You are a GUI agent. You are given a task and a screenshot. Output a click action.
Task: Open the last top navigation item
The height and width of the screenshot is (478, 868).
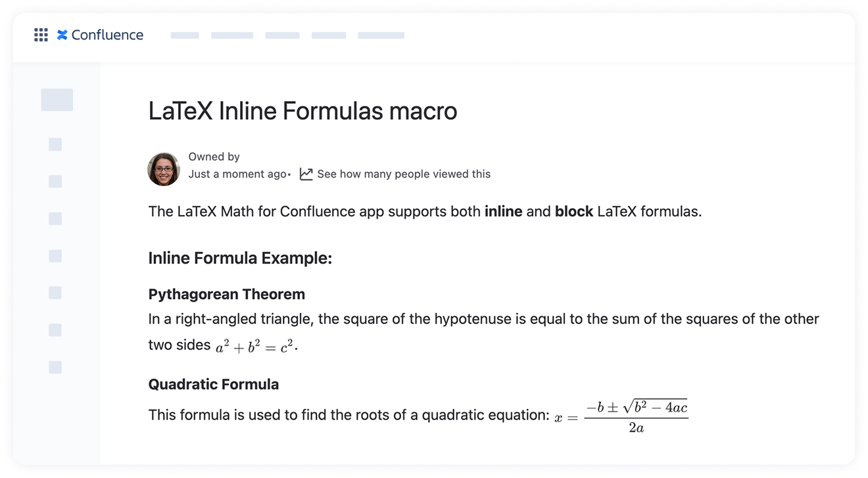click(381, 35)
